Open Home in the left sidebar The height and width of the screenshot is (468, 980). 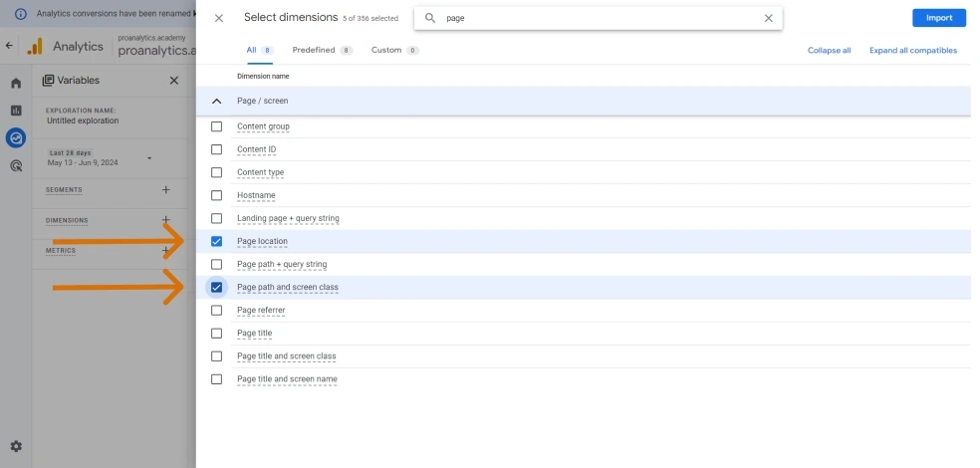click(x=16, y=83)
